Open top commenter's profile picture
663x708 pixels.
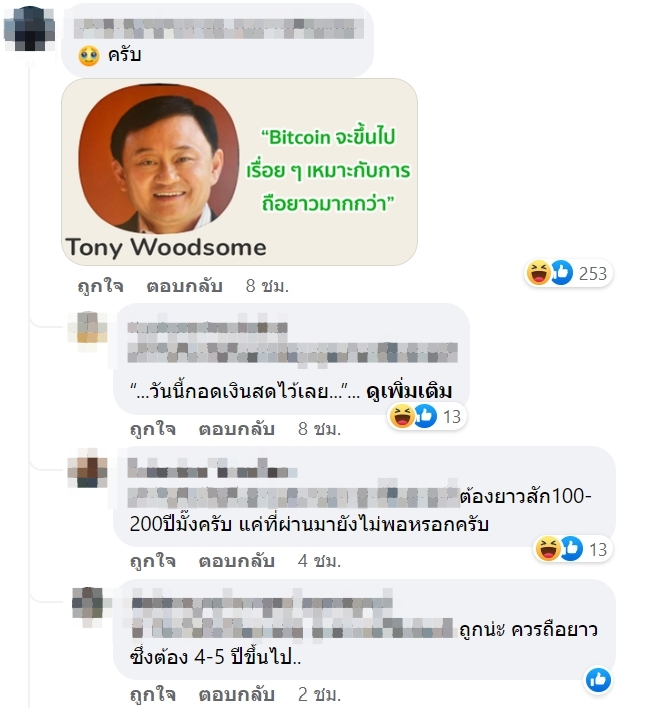[29, 28]
